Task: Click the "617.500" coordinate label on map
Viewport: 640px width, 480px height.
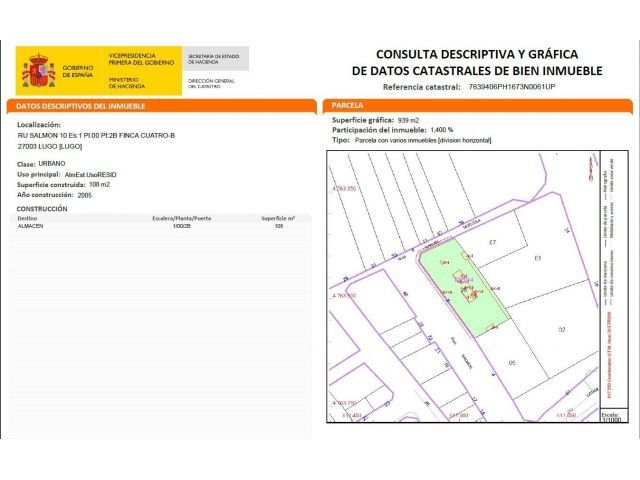Action: pyautogui.click(x=459, y=416)
